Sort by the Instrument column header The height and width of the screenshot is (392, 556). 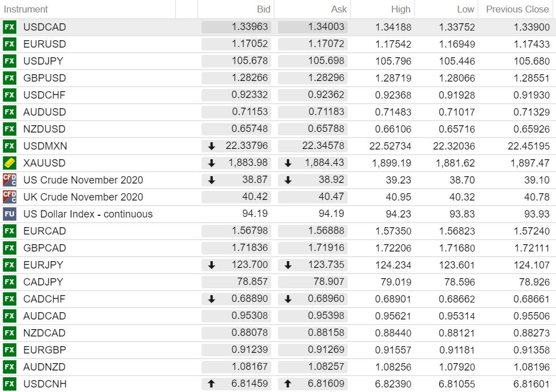click(26, 9)
